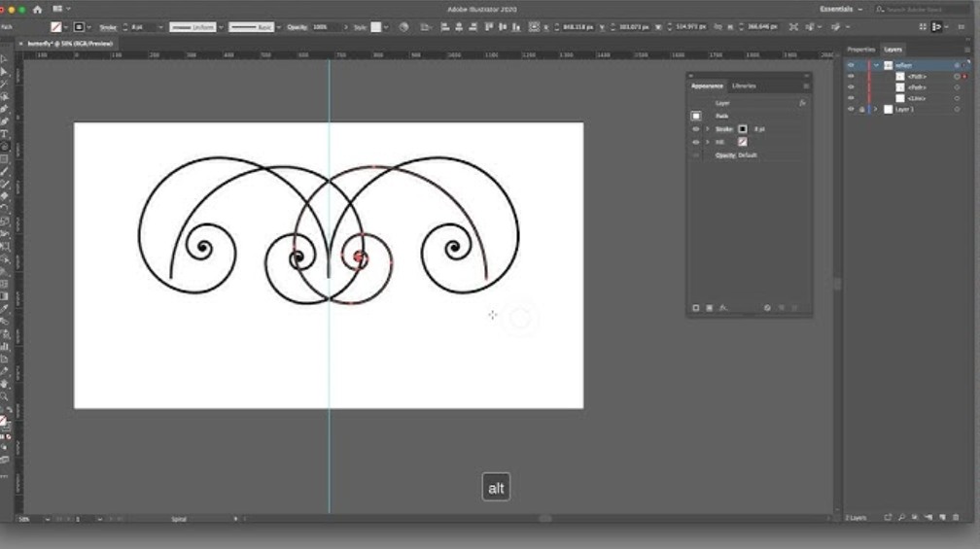Toggle Stroke visibility in Appearance panel
The width and height of the screenshot is (980, 549).
pos(695,128)
